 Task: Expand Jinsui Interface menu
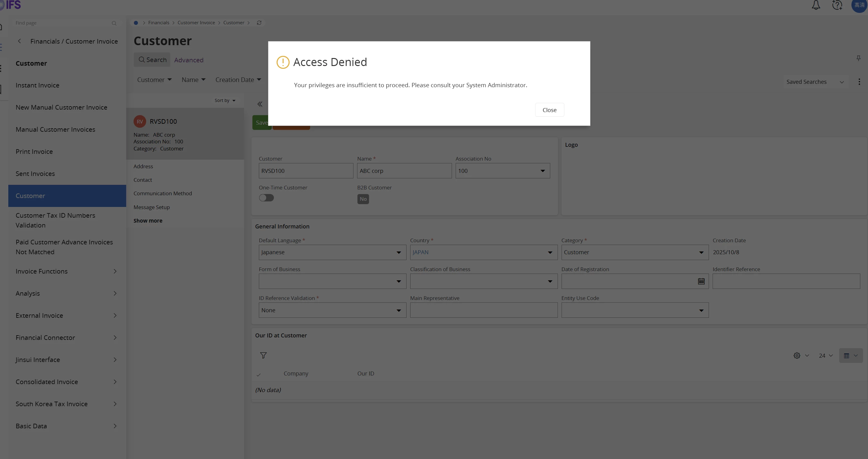67,360
